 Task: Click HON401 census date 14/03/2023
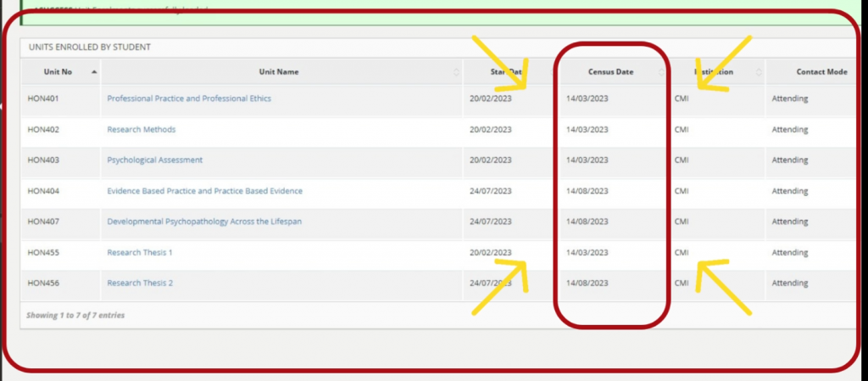[x=587, y=98]
